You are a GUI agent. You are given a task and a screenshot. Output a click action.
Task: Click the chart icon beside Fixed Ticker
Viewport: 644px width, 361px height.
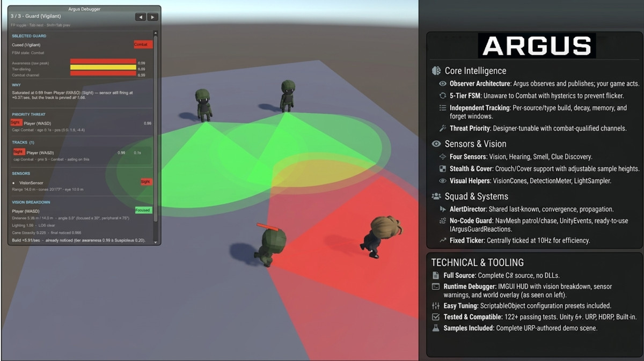(x=443, y=241)
